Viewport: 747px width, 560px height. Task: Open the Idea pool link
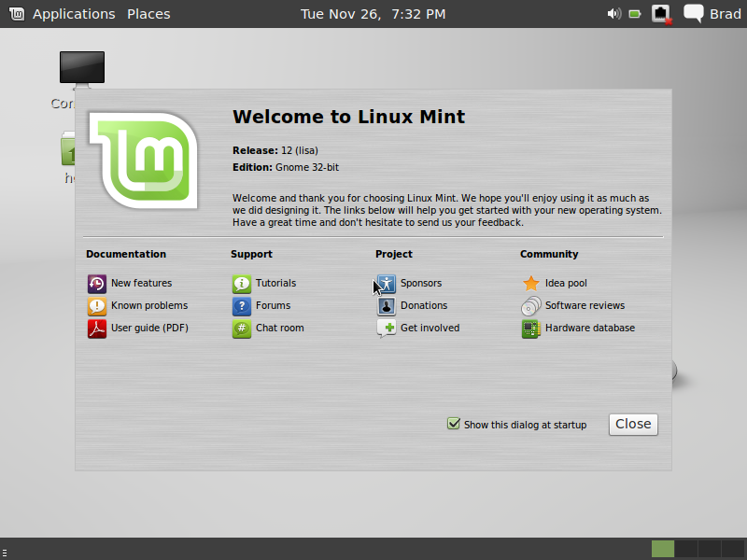[566, 283]
